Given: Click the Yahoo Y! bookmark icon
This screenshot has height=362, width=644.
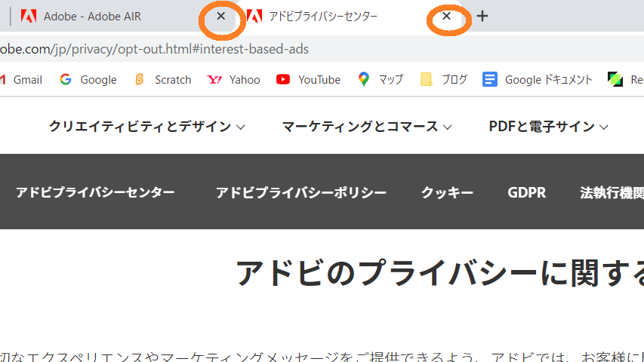Looking at the screenshot, I should [214, 80].
